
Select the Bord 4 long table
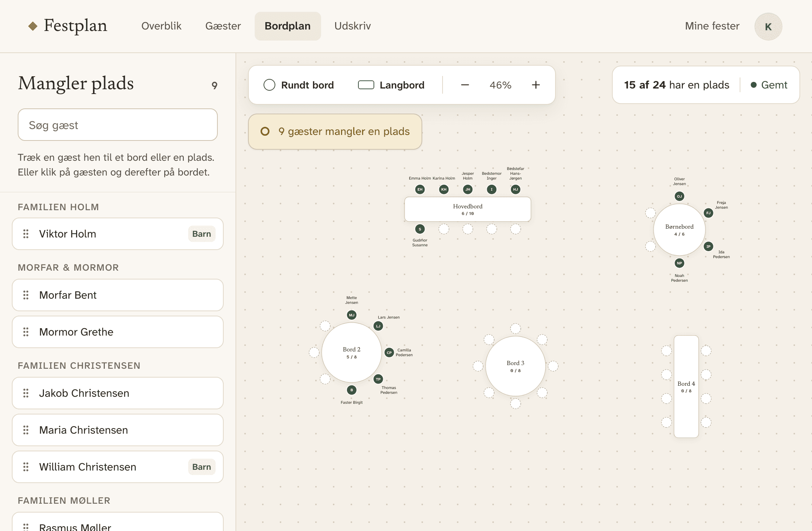(686, 386)
